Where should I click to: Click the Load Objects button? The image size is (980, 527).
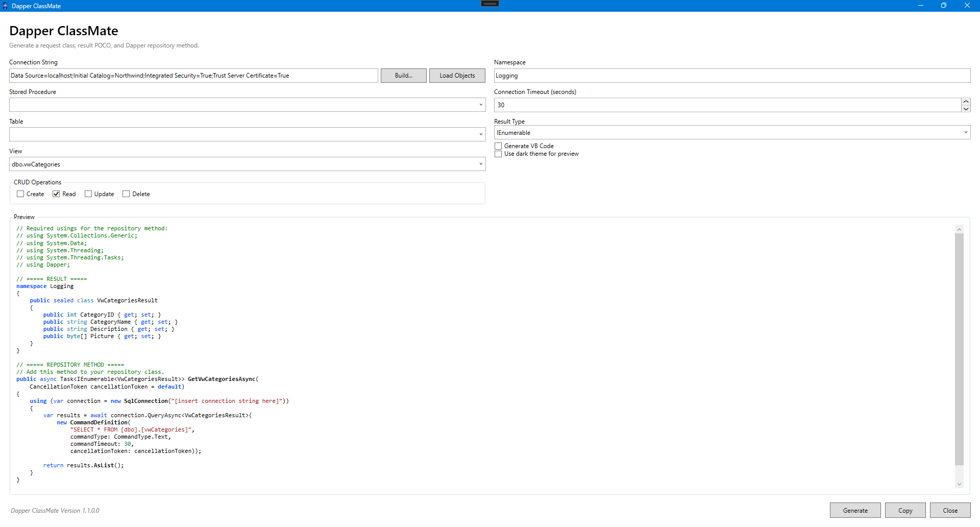[457, 76]
